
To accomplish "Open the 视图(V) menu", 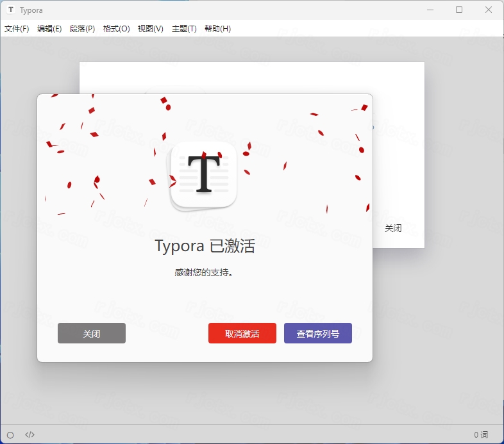I will pos(151,29).
